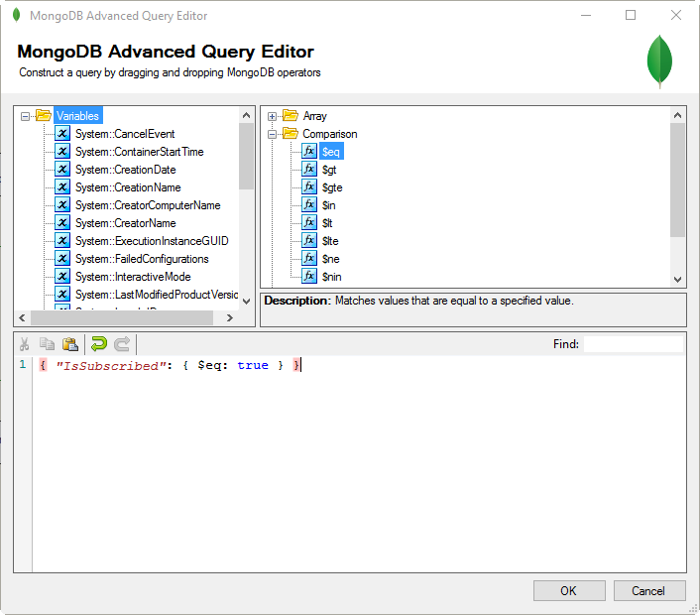The width and height of the screenshot is (700, 615).
Task: Click variable icon beside System::CreationDate
Action: click(62, 169)
